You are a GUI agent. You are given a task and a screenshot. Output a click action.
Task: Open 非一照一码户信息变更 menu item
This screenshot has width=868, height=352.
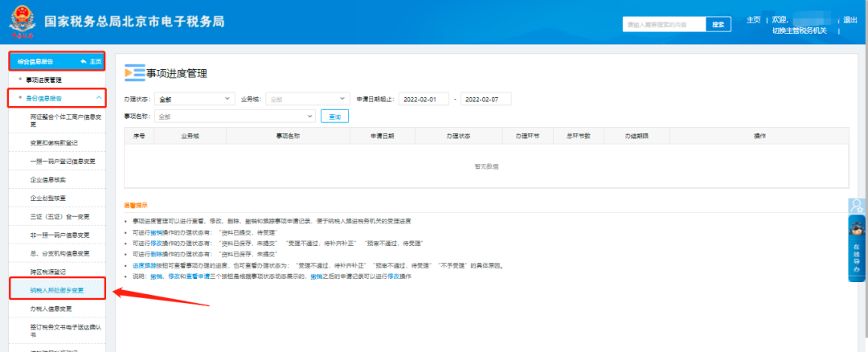[59, 235]
